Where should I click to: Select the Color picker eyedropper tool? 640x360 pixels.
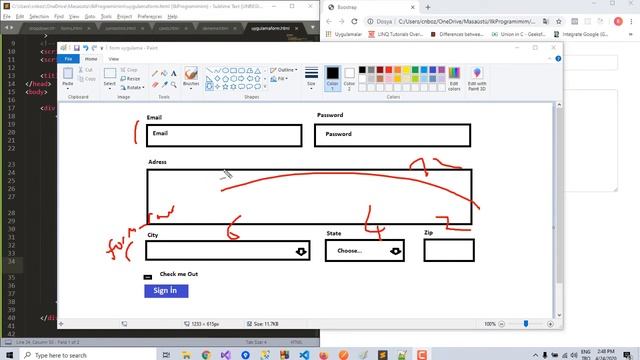pyautogui.click(x=164, y=84)
